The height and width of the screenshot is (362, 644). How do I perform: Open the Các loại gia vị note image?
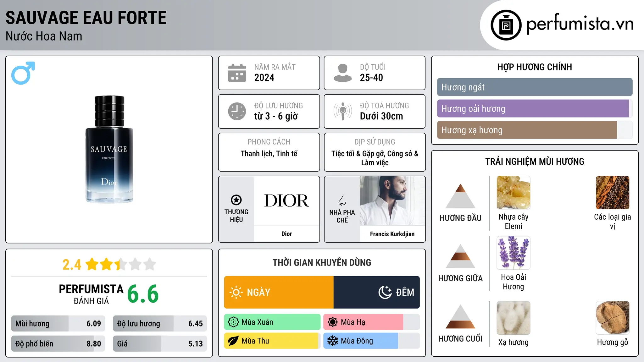tap(613, 193)
